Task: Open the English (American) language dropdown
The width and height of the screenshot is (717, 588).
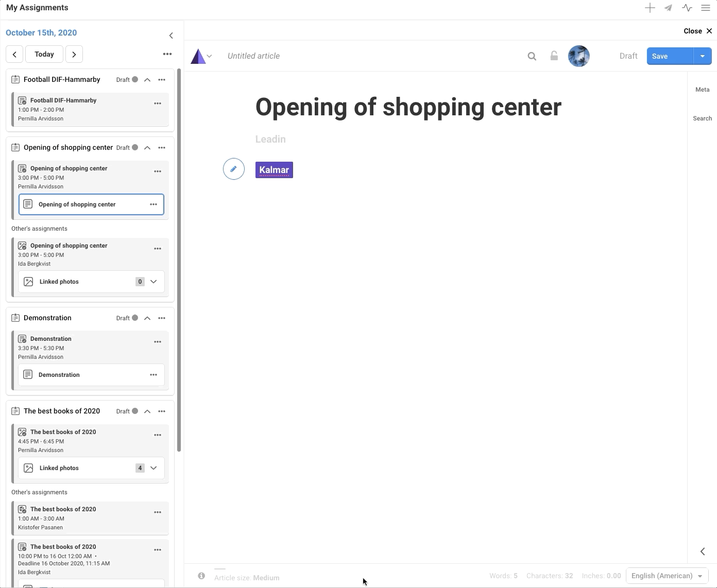Action: click(667, 576)
